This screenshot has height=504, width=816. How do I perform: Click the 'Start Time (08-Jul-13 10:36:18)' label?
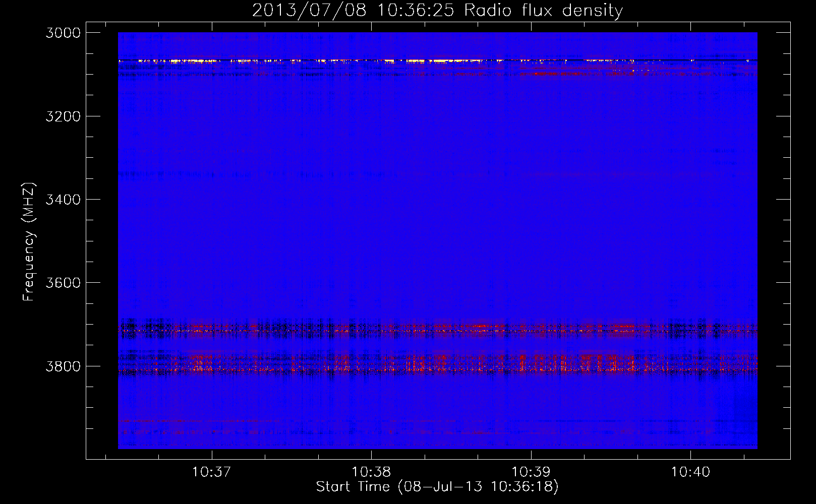point(437,487)
